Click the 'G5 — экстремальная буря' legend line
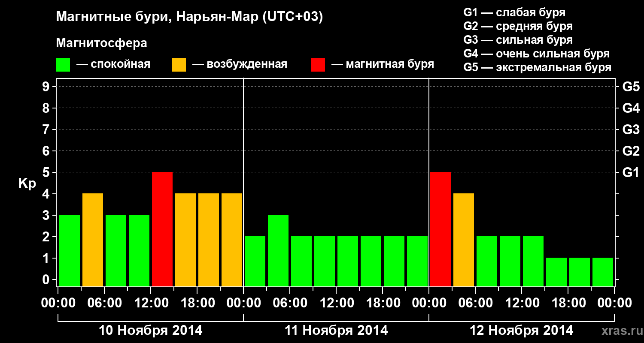 pyautogui.click(x=538, y=67)
